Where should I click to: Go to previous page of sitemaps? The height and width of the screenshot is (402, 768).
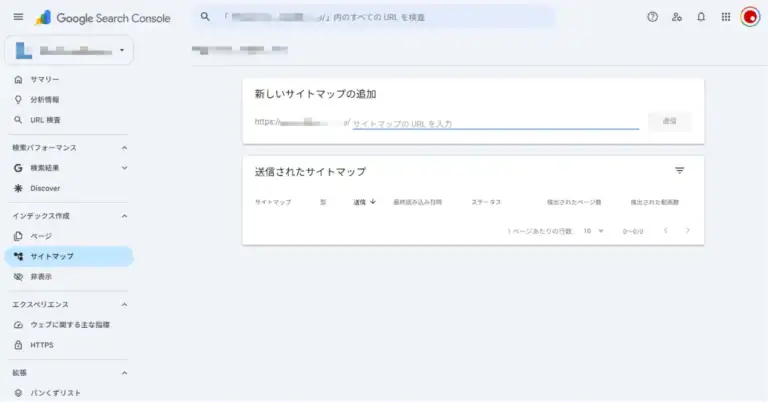tap(665, 231)
